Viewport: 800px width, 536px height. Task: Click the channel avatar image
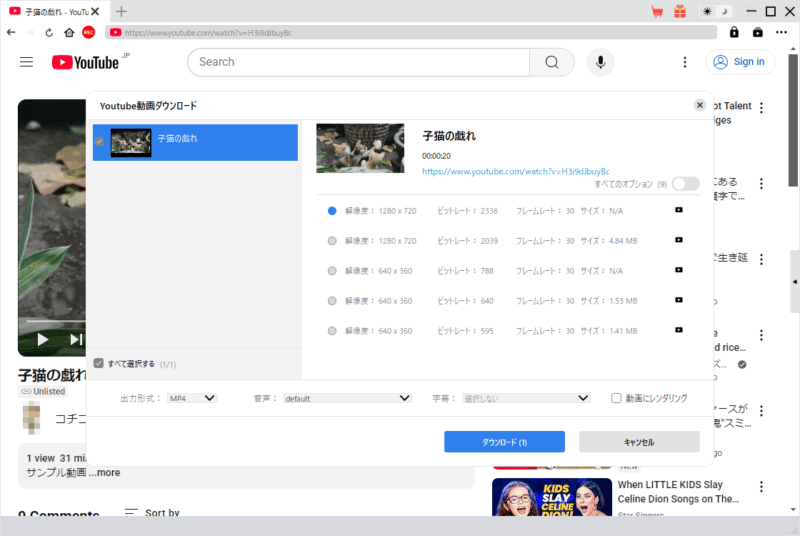click(32, 417)
